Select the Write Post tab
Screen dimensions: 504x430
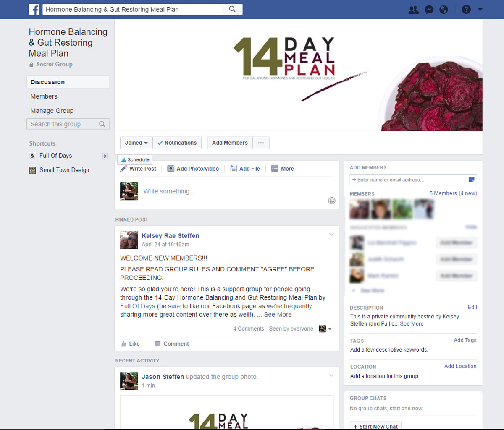138,169
